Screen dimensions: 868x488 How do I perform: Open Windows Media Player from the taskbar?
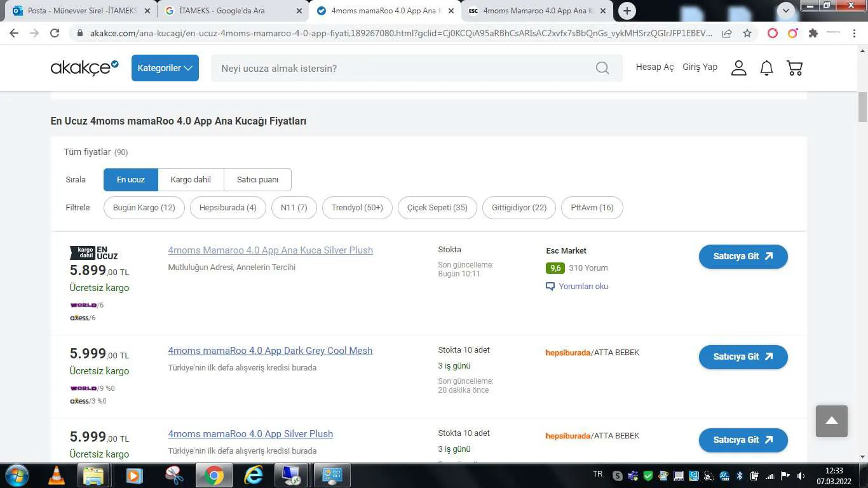point(133,475)
